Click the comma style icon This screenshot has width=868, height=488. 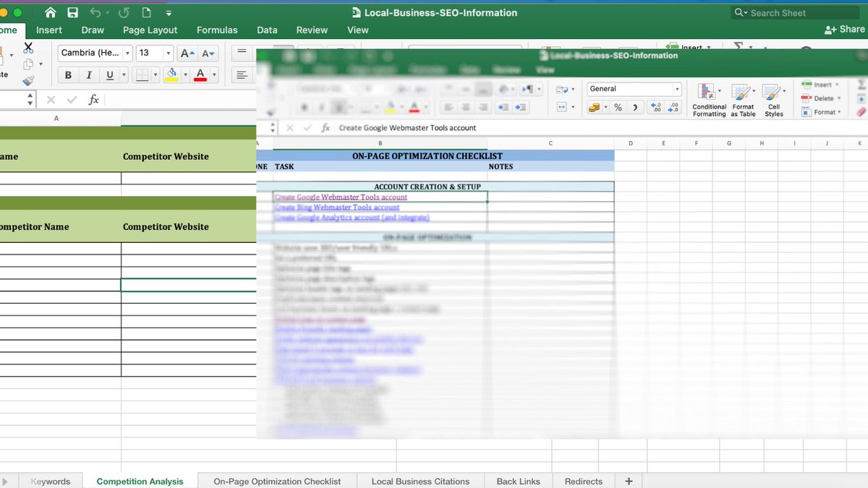coord(635,107)
